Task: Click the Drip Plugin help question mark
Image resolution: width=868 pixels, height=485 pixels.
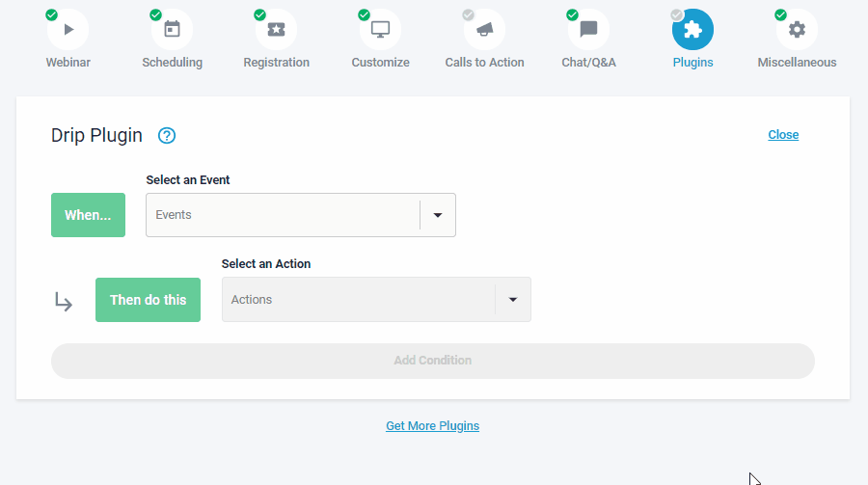Action: coord(167,136)
